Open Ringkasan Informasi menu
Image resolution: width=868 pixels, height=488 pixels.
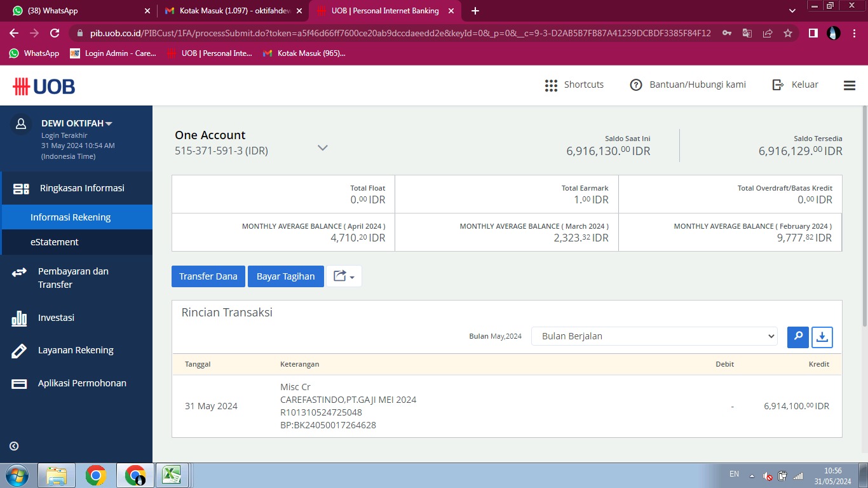(76, 188)
